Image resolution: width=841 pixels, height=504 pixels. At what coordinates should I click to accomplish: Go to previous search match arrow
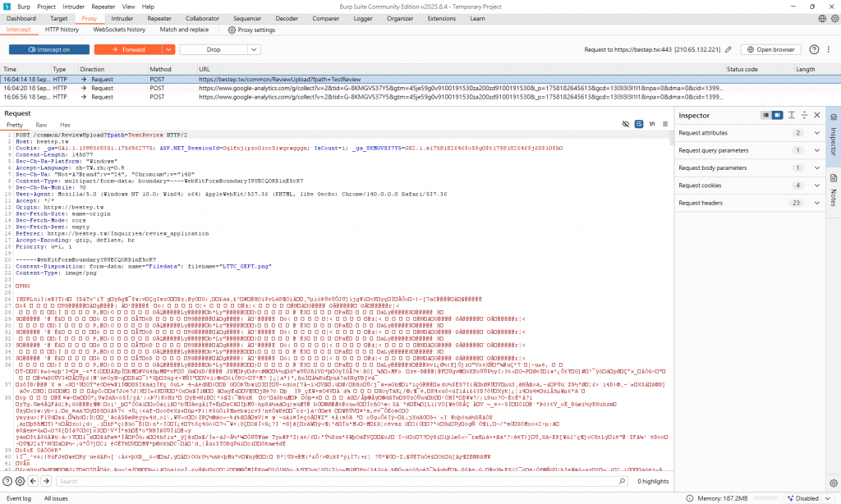tap(33, 481)
